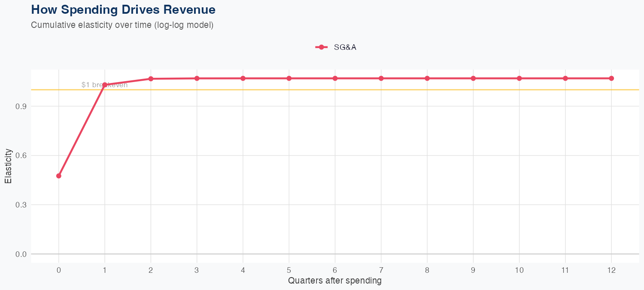Click the chart title "How Spending Drives Revenue"
Image resolution: width=644 pixels, height=290 pixels.
123,9
